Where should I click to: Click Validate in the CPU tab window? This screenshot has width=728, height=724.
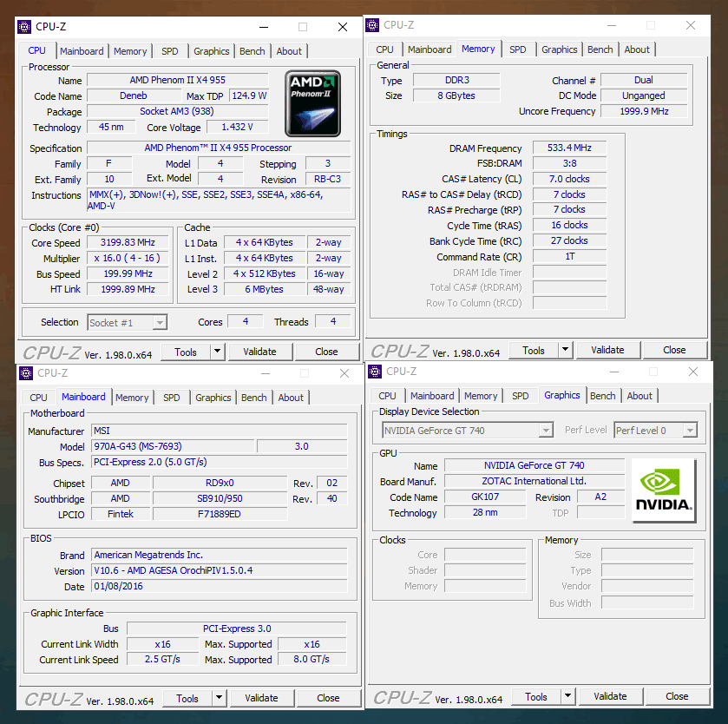click(260, 352)
